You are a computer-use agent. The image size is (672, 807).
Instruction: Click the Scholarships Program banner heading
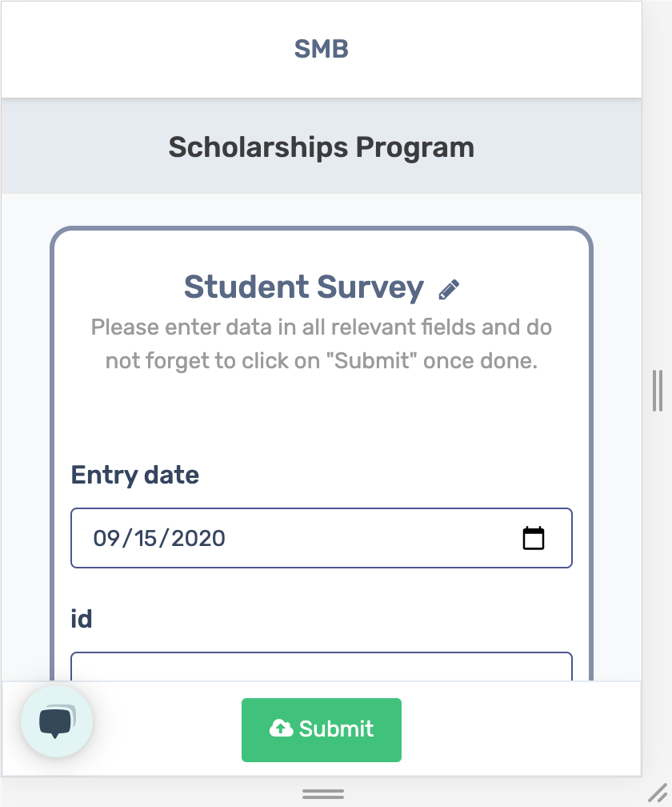coord(322,147)
